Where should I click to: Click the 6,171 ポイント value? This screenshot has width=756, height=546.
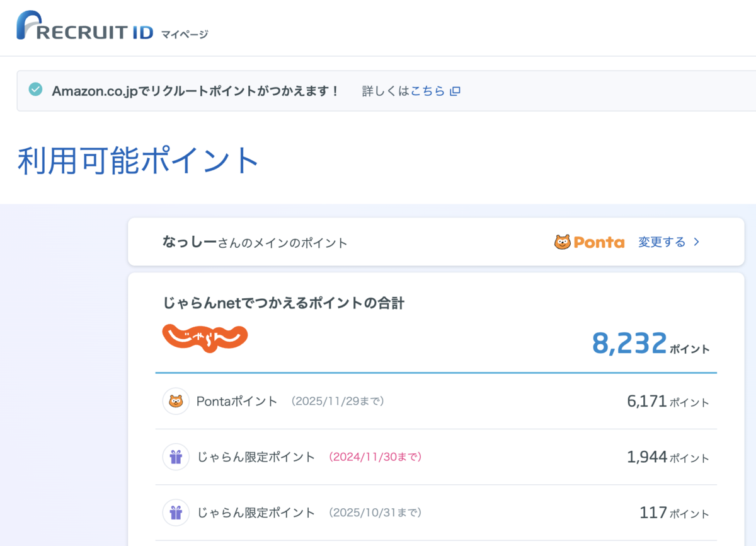click(x=668, y=401)
